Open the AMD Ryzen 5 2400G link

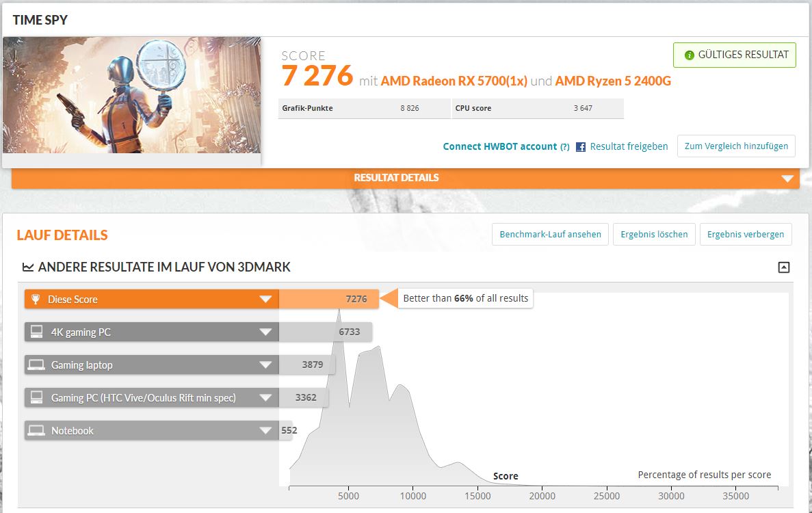click(613, 81)
